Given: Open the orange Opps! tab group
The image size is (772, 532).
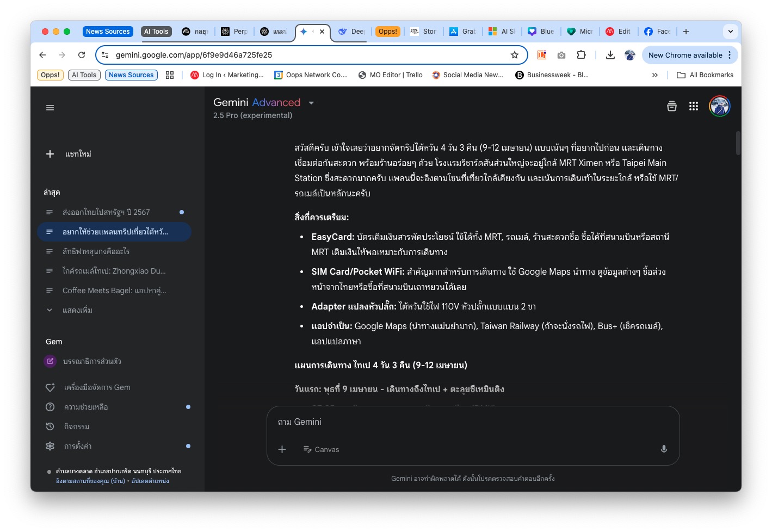Looking at the screenshot, I should 388,32.
